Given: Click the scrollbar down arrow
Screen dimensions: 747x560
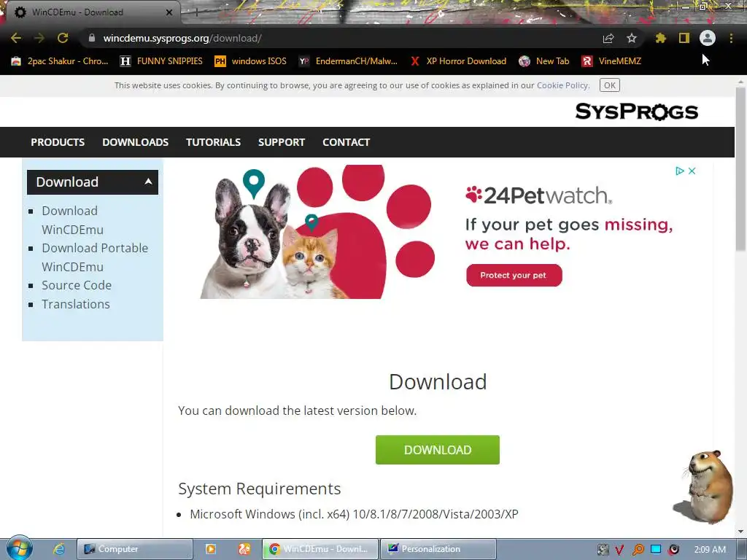Looking at the screenshot, I should (741, 531).
